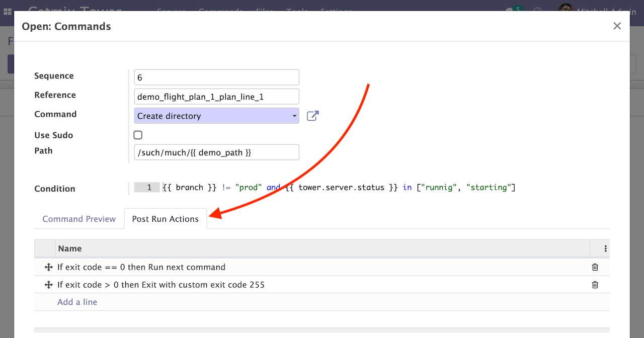The height and width of the screenshot is (338, 644).
Task: Open the external link for the Create directory command
Action: click(312, 116)
